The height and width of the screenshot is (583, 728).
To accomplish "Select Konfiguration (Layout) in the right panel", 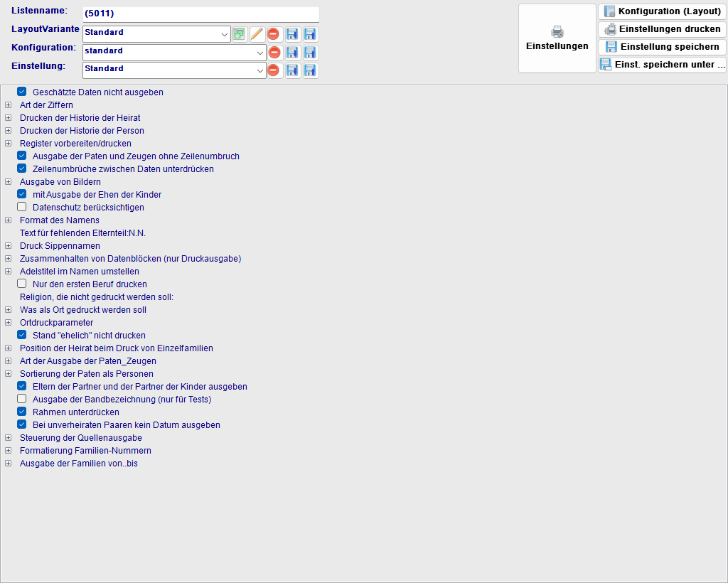I will pos(661,11).
